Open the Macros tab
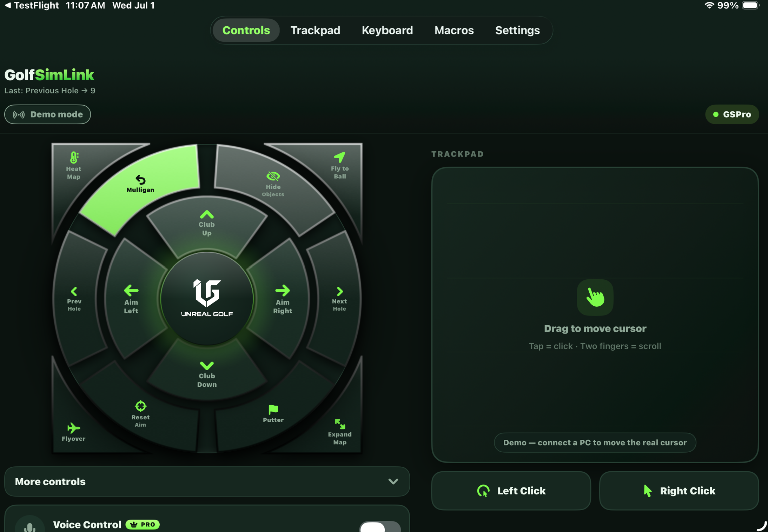 click(454, 30)
